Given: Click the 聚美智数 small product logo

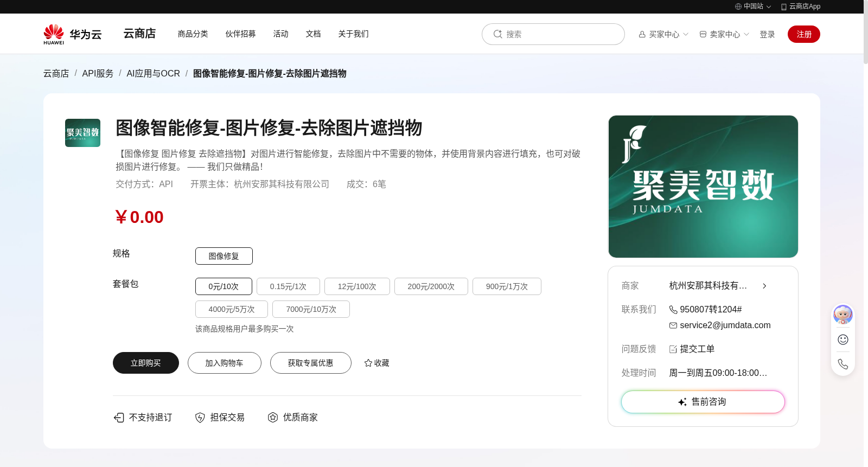Looking at the screenshot, I should 82,133.
